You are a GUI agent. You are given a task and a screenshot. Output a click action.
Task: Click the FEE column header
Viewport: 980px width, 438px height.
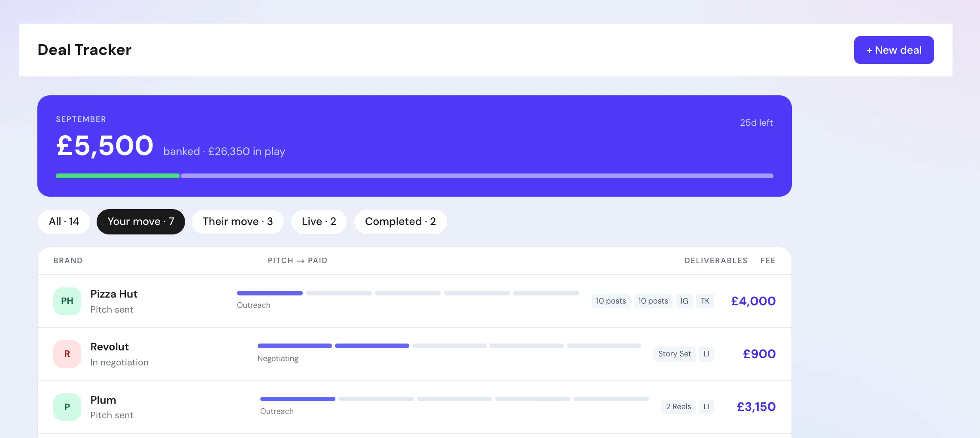[x=768, y=261]
